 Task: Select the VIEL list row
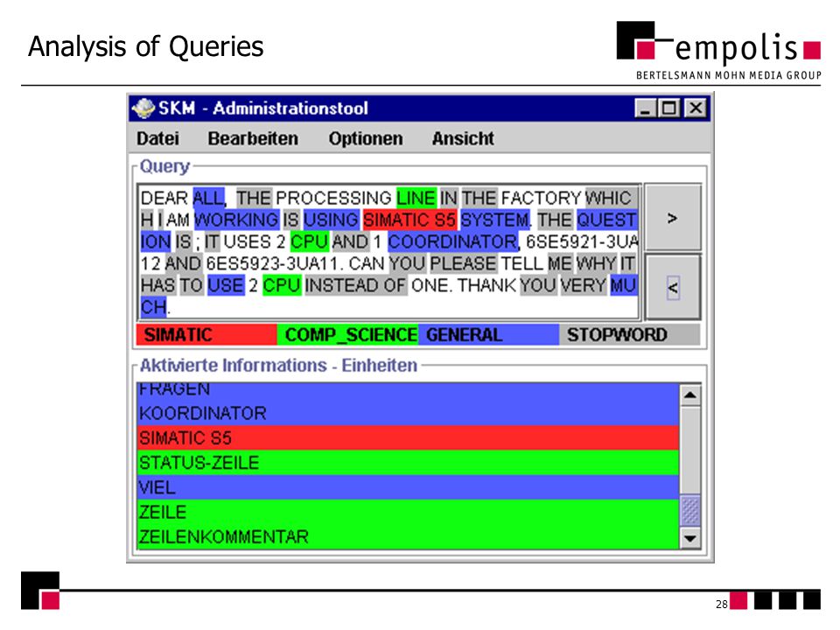coord(409,487)
